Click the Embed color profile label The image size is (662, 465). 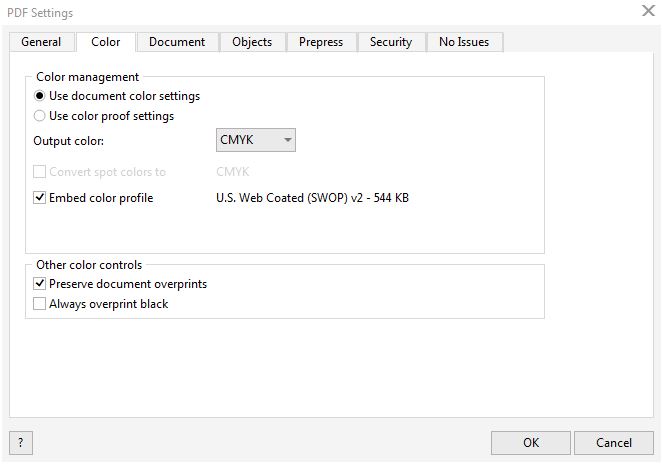101,198
